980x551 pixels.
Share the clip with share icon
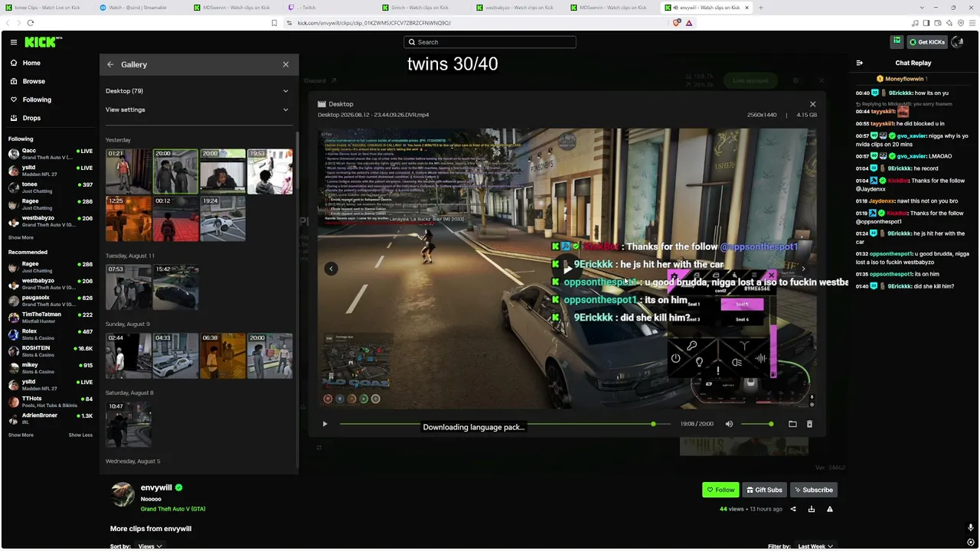click(x=793, y=509)
